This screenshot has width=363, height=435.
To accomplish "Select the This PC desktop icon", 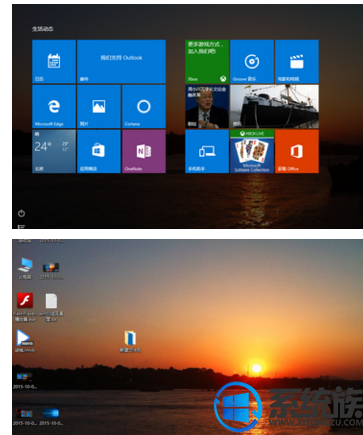I will coord(25,268).
